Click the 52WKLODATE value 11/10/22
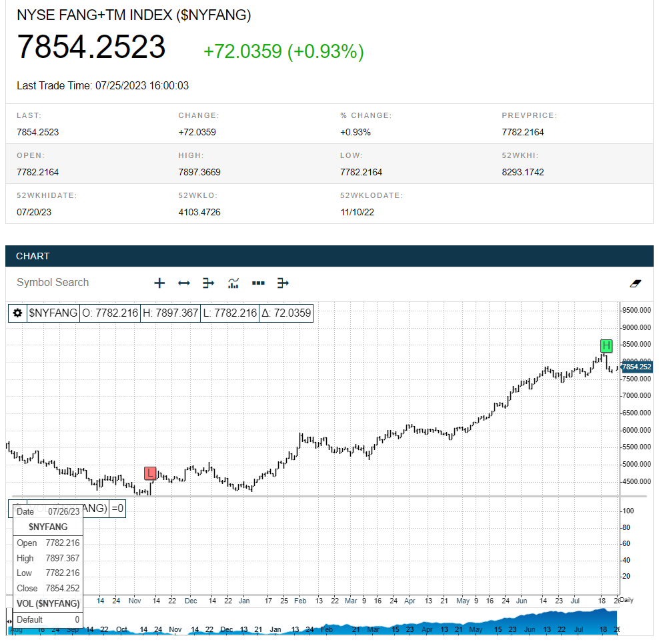This screenshot has width=659, height=644. pyautogui.click(x=357, y=212)
